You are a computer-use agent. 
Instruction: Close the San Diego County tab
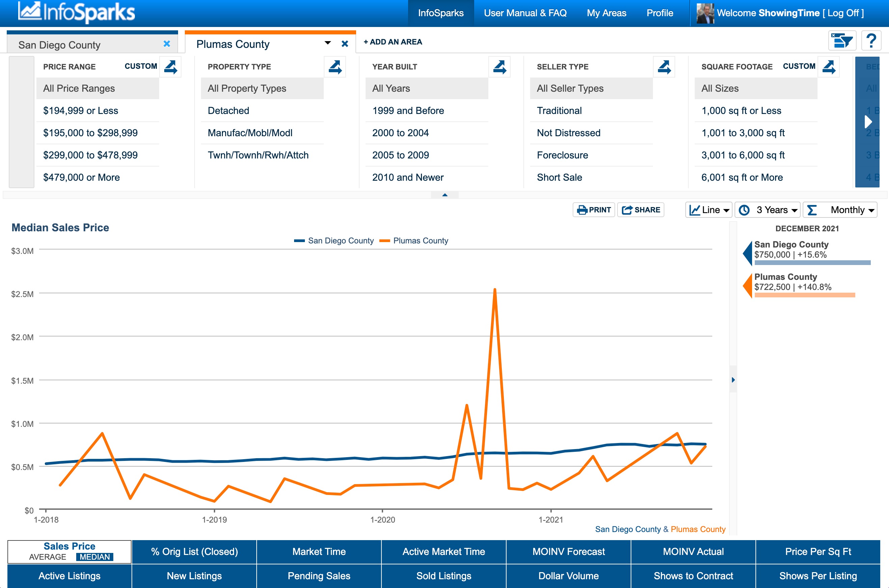[167, 44]
